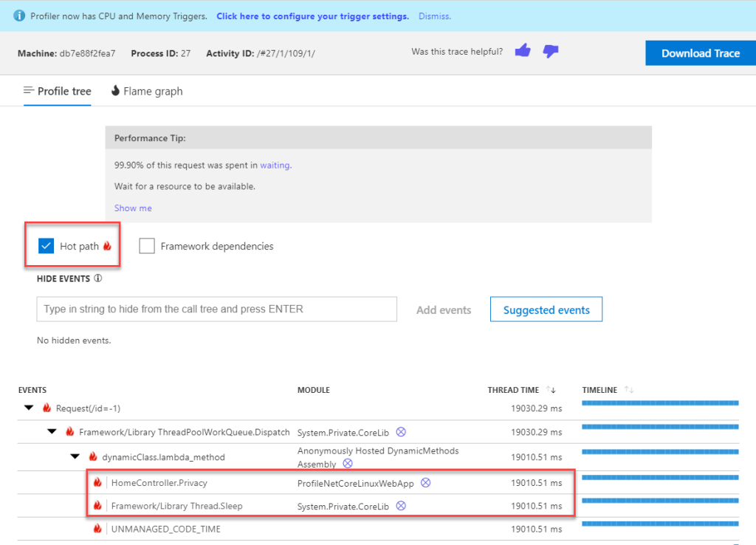Image resolution: width=756 pixels, height=545 pixels.
Task: Collapse the Request(/id=-1) tree node
Action: (x=28, y=408)
